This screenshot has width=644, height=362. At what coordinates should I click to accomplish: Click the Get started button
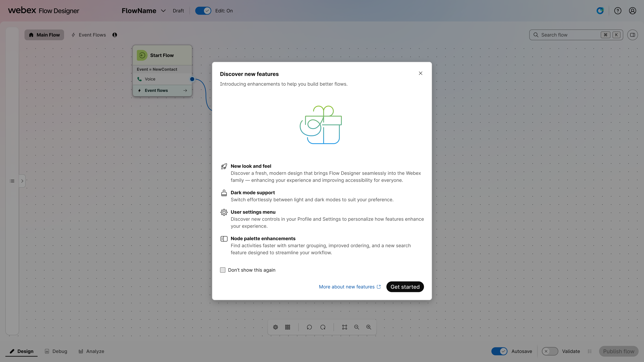click(405, 287)
